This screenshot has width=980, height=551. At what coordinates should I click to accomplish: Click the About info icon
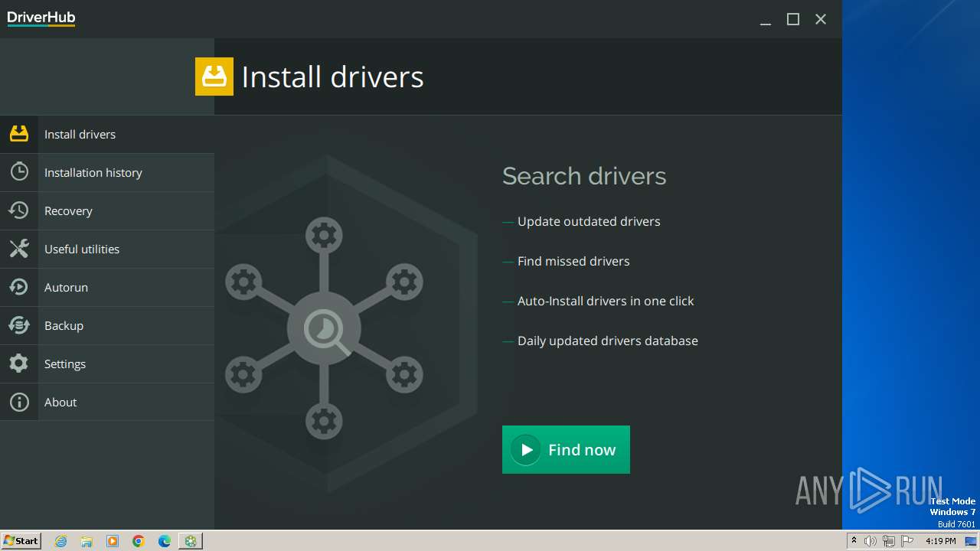pyautogui.click(x=19, y=402)
